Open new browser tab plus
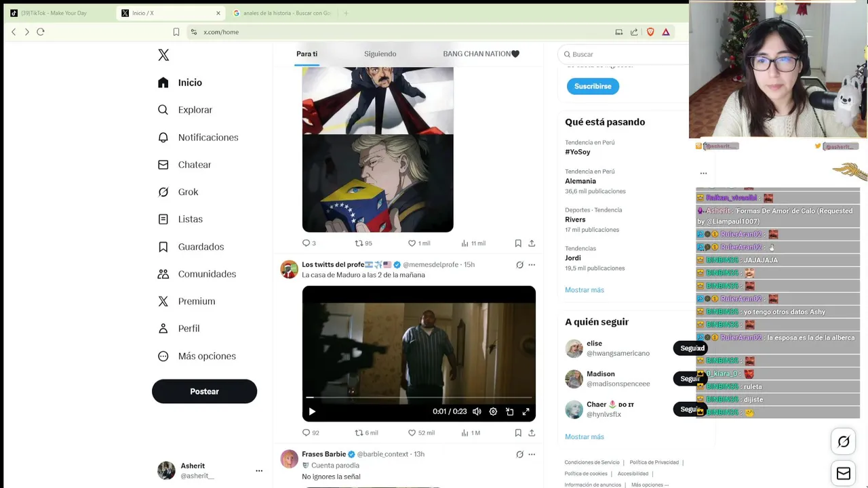 [x=346, y=13]
